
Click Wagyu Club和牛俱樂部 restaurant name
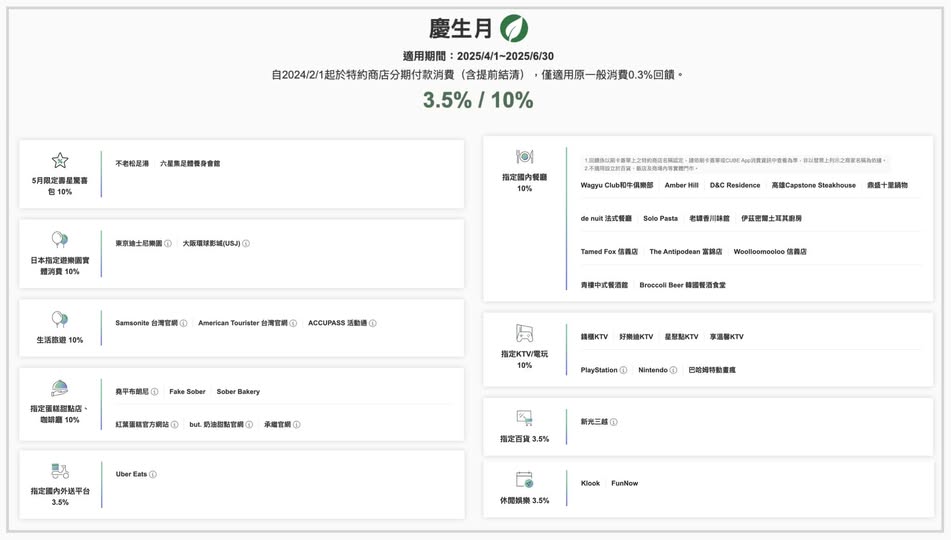coord(616,185)
